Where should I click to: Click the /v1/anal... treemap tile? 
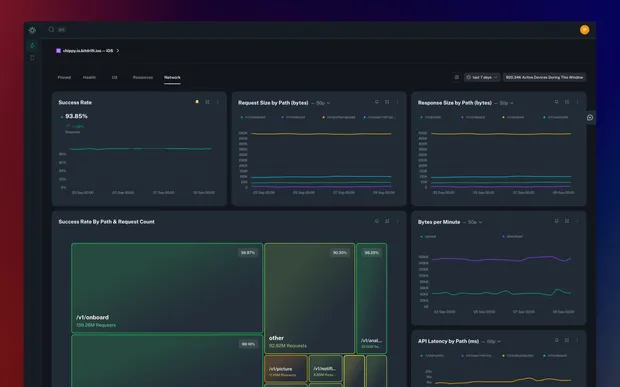[372, 298]
